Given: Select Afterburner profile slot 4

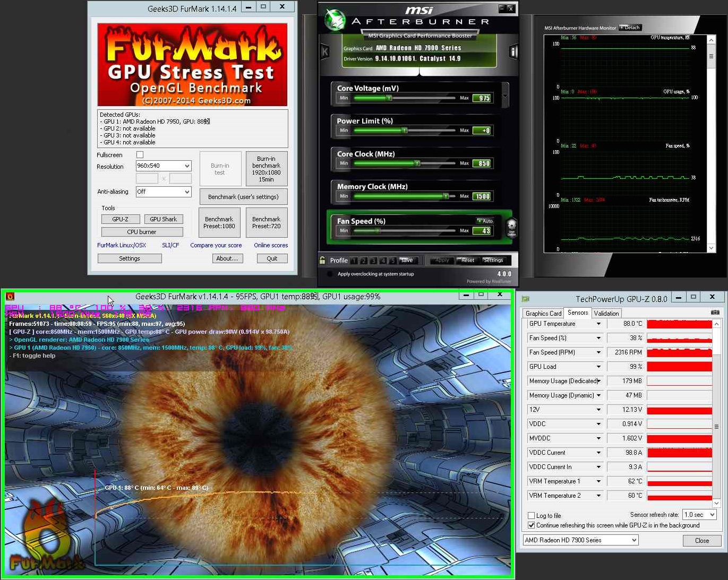Looking at the screenshot, I should click(x=383, y=261).
